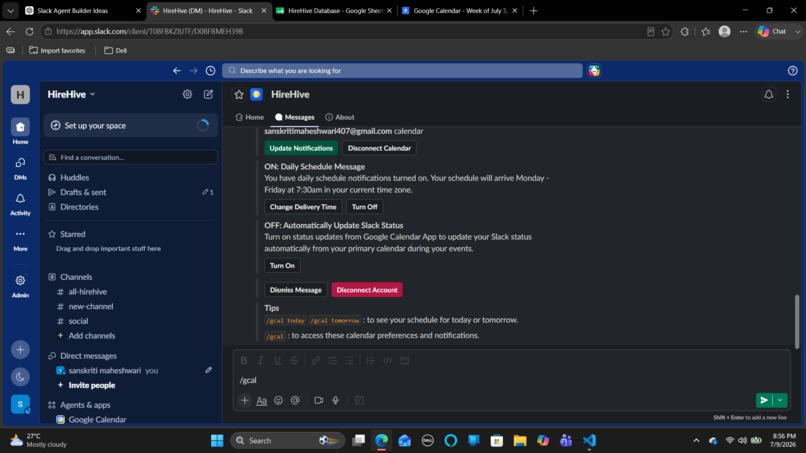Insert code block in composer toolbar
The width and height of the screenshot is (806, 453).
(405, 360)
